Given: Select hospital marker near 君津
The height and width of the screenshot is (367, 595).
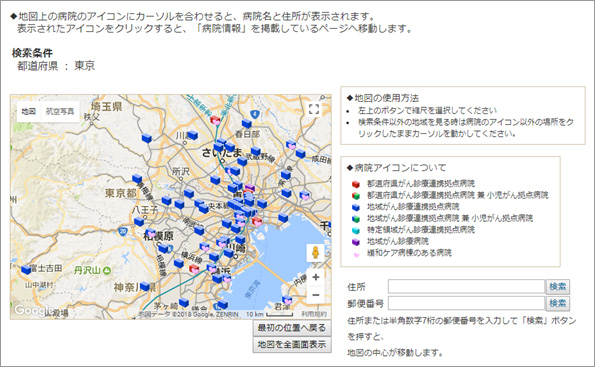Looking at the screenshot, I should pos(287,300).
